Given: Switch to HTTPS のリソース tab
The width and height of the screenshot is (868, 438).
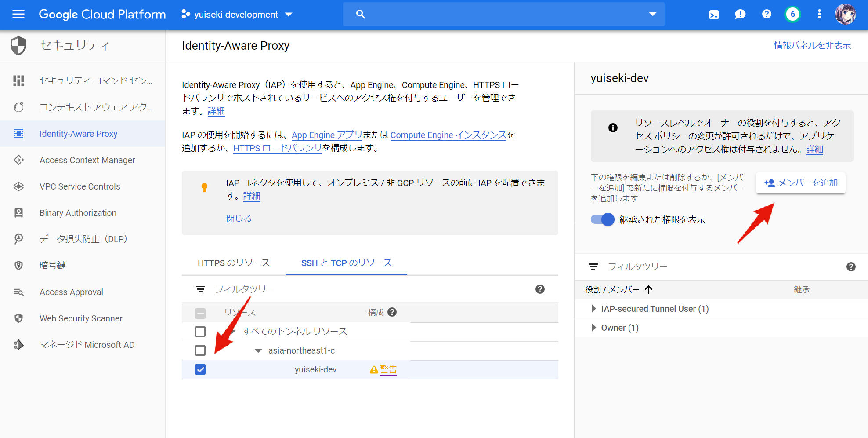Looking at the screenshot, I should (x=234, y=263).
